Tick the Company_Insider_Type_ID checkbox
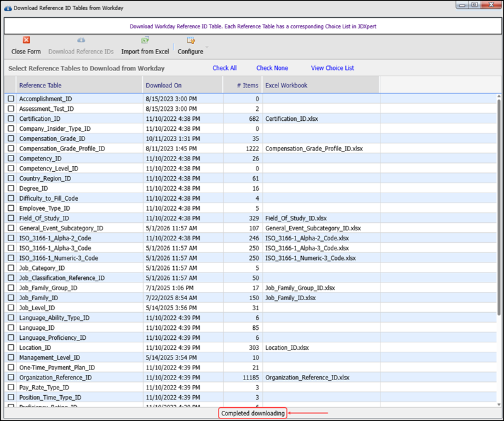 [x=11, y=128]
